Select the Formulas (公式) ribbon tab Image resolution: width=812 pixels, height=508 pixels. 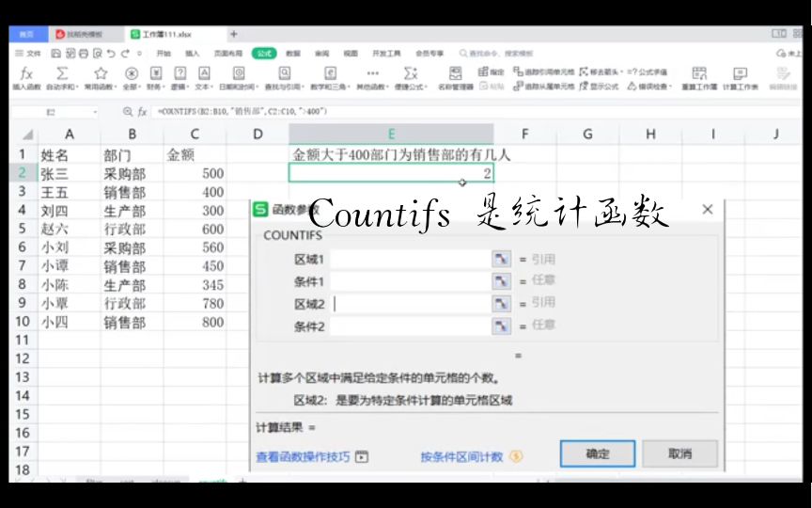coord(264,54)
